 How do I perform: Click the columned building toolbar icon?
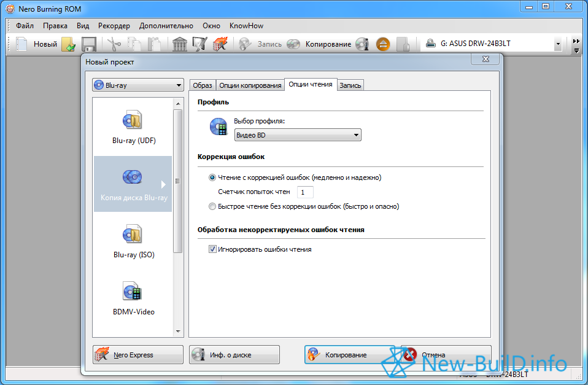[x=180, y=44]
